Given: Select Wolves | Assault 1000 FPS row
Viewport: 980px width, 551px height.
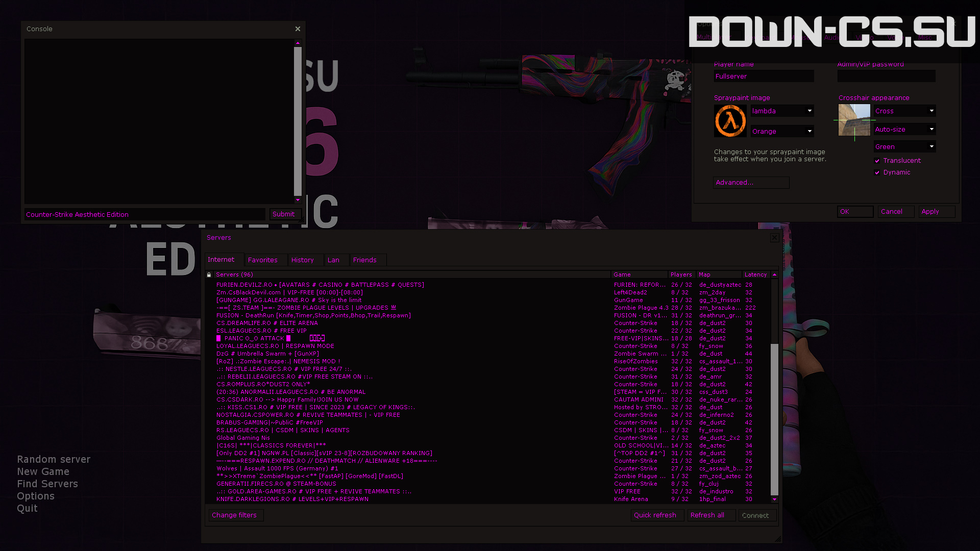Looking at the screenshot, I should pyautogui.click(x=487, y=468).
